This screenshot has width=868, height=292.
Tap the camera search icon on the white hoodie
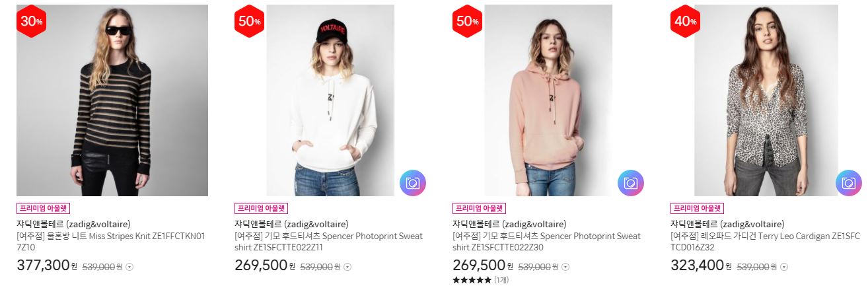(x=413, y=183)
